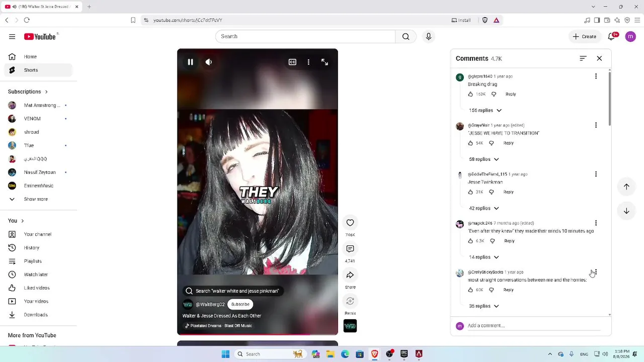Screen dimensions: 644x362
Task: Open Liked videos
Action: pyautogui.click(x=38, y=288)
